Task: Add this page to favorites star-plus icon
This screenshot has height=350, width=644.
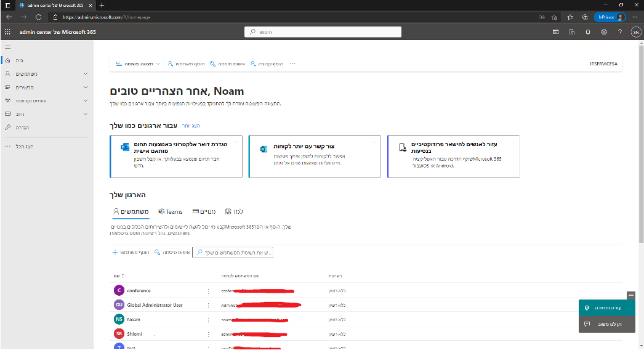Action: coord(554,17)
